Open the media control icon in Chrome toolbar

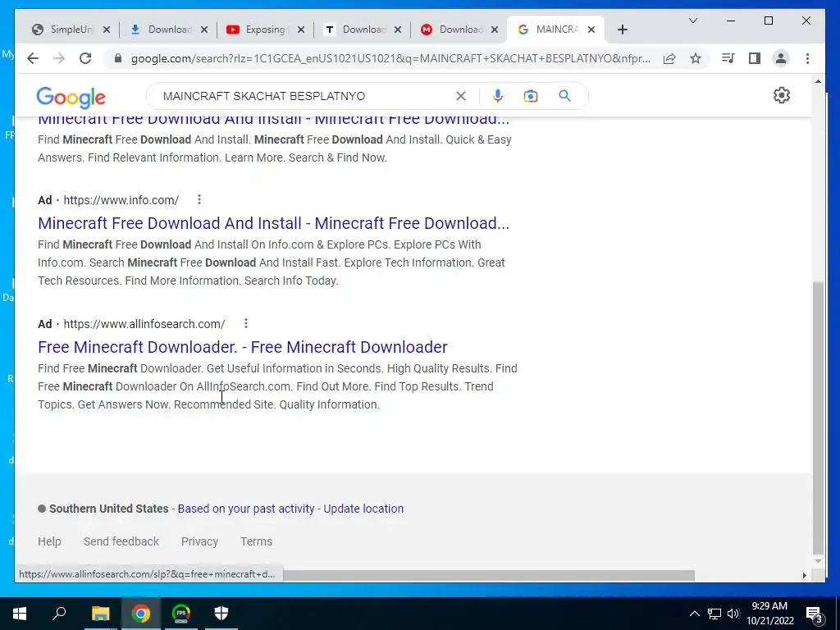[x=728, y=58]
